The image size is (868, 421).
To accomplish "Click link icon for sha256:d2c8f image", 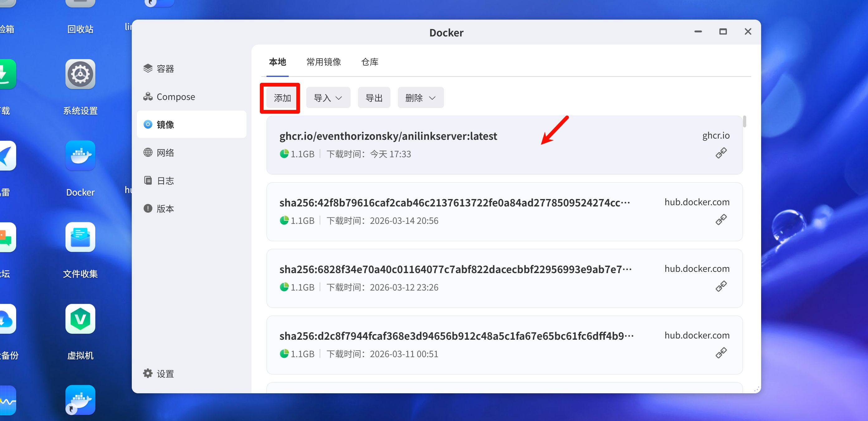I will (721, 353).
